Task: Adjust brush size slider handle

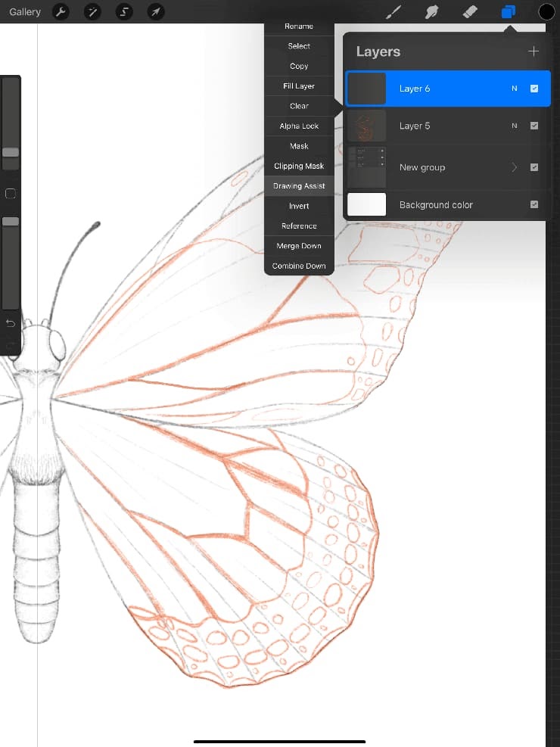Action: coord(11,152)
